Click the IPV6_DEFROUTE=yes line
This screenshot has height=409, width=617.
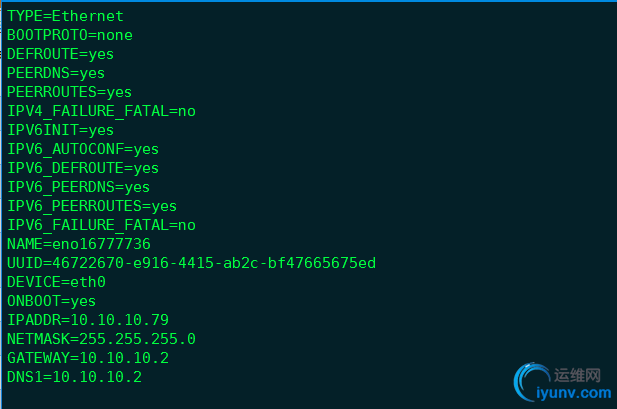83,168
